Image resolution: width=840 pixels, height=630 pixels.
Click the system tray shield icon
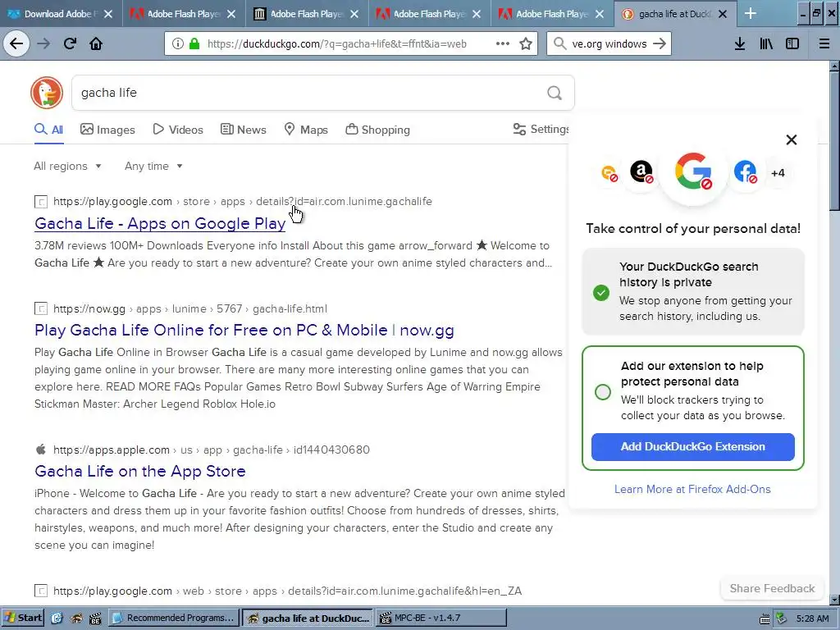tap(782, 619)
